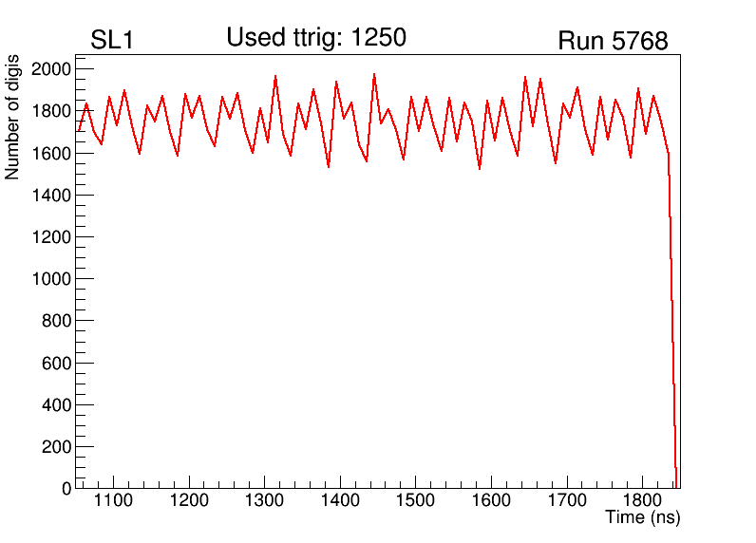The width and height of the screenshot is (756, 543).
Task: Select the 1600 x-axis tick label
Action: [491, 500]
